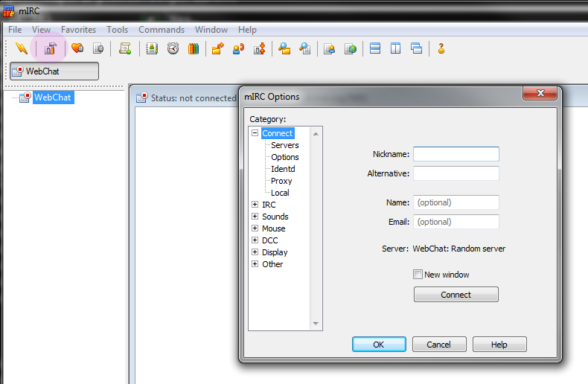This screenshot has width=588, height=384.
Task: Click Cancel in mIRC Options
Action: pos(439,345)
